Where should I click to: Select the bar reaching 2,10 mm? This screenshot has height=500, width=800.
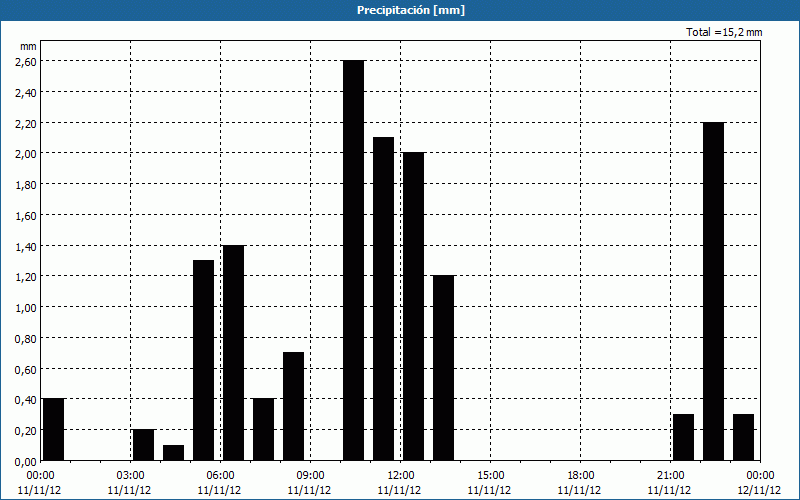[384, 299]
